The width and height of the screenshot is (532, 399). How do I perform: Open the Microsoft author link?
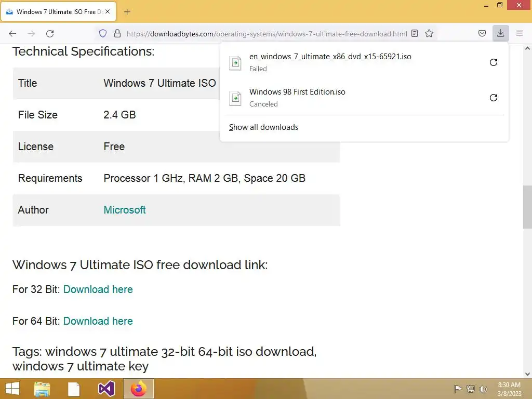click(x=125, y=210)
